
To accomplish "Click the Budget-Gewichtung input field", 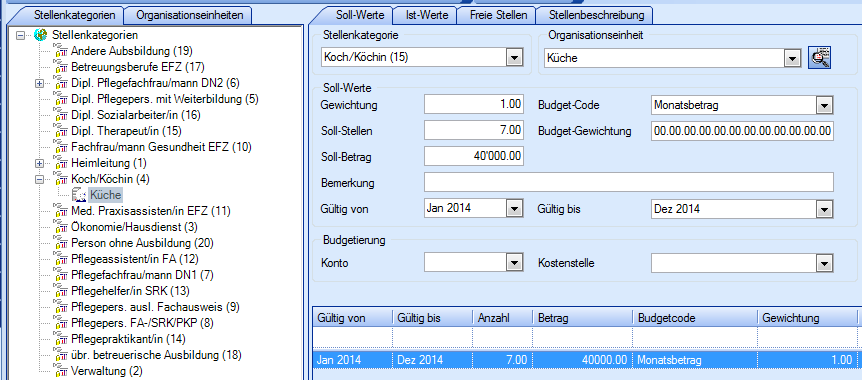I will tap(743, 131).
